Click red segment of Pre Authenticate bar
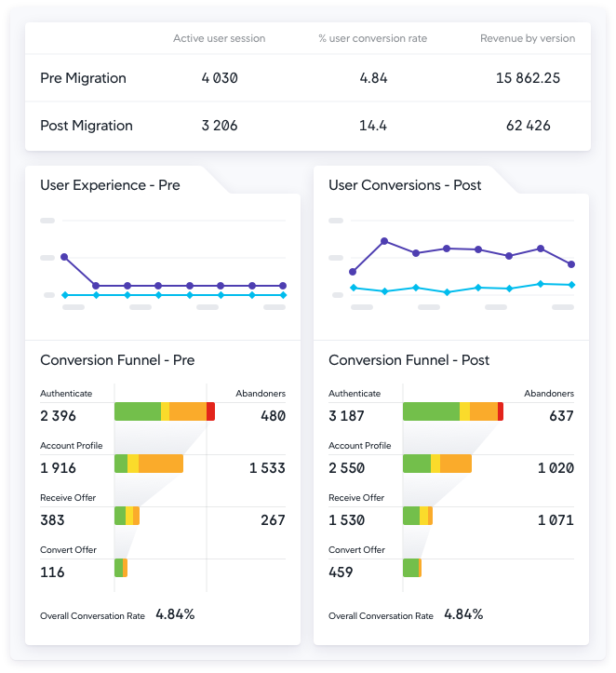 (x=211, y=411)
